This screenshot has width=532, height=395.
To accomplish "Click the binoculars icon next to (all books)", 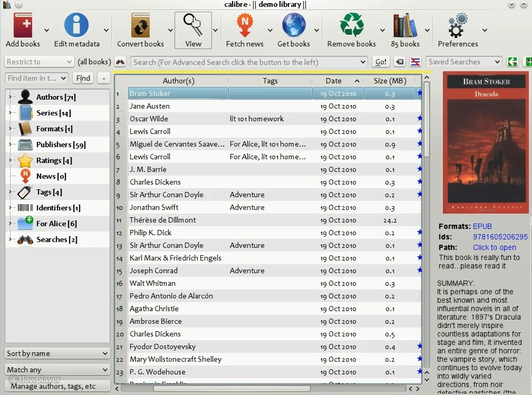I will pos(120,61).
